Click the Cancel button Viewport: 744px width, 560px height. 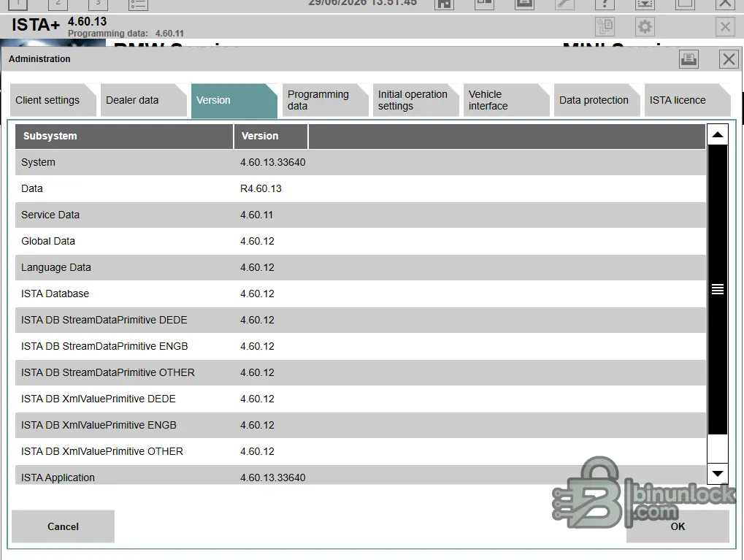pos(63,526)
